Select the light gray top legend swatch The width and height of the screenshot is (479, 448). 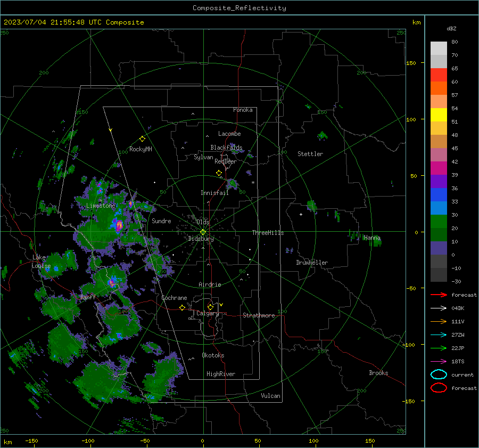(439, 48)
